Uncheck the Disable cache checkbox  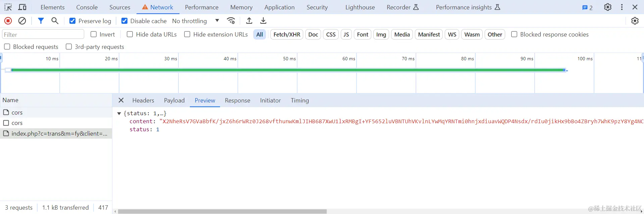124,21
